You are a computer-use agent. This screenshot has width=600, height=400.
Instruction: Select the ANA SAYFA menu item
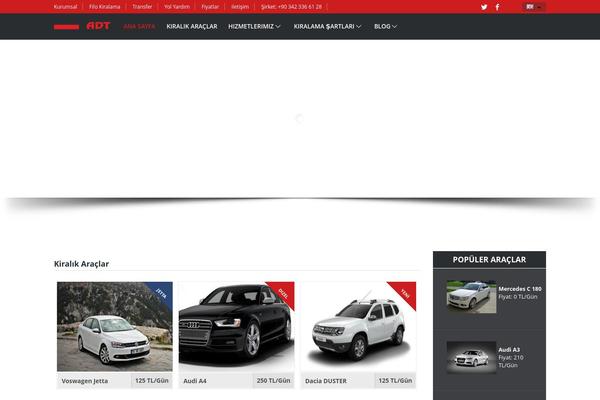click(139, 26)
